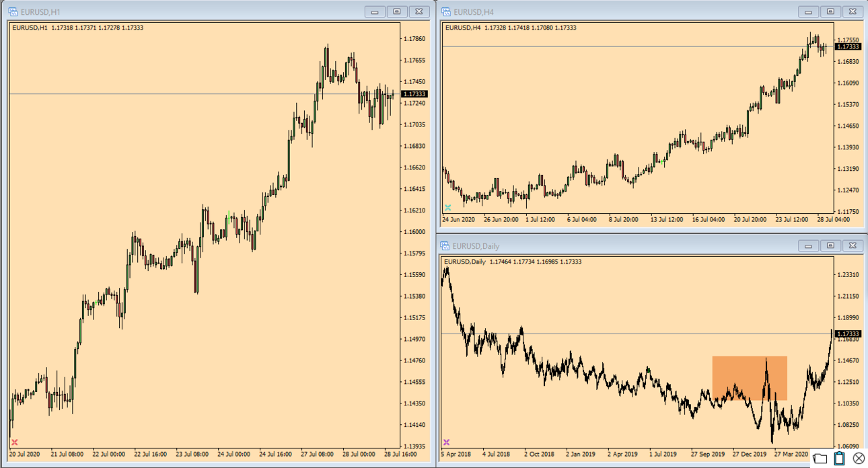Click the 20 Jul 2020 date on H1 axis
Screen dimensions: 868x468
(x=25, y=455)
